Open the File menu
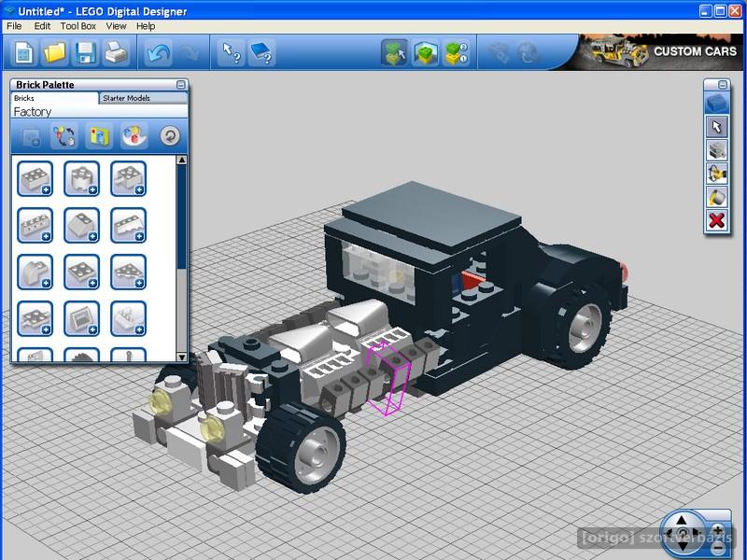 [14, 26]
